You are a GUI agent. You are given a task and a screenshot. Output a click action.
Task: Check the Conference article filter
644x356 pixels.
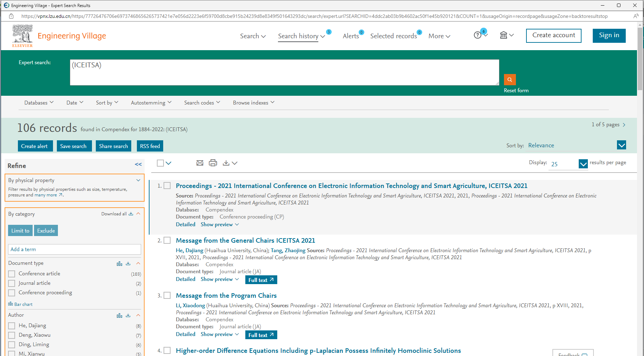(12, 274)
